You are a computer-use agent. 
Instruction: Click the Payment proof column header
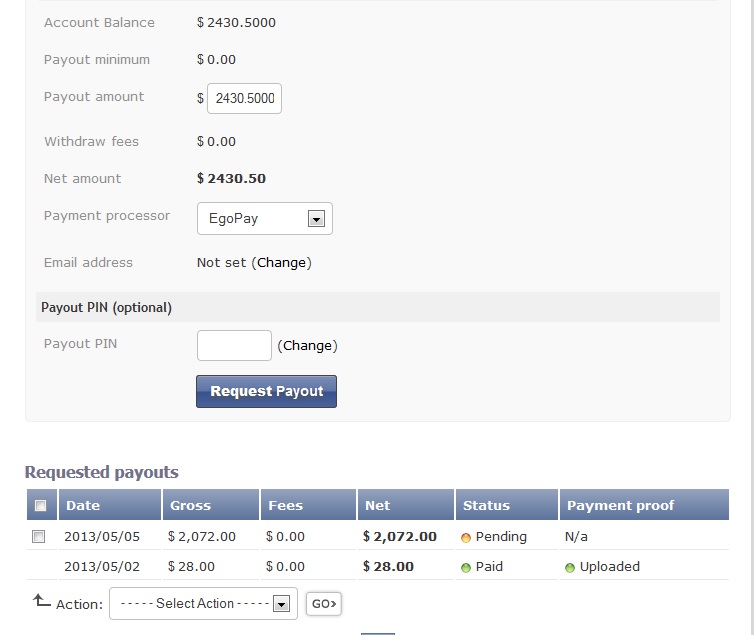644,505
